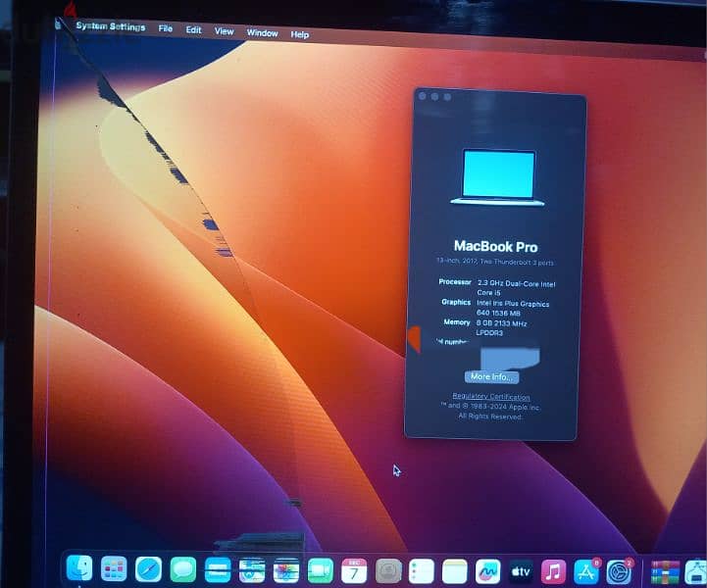
Task: Zoom the About This Mac window
Action: (447, 97)
